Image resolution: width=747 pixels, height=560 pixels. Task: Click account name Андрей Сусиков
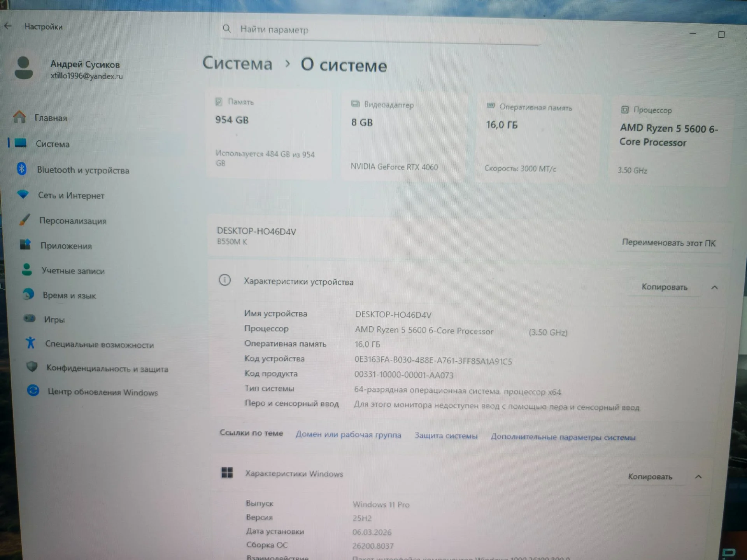(x=85, y=64)
